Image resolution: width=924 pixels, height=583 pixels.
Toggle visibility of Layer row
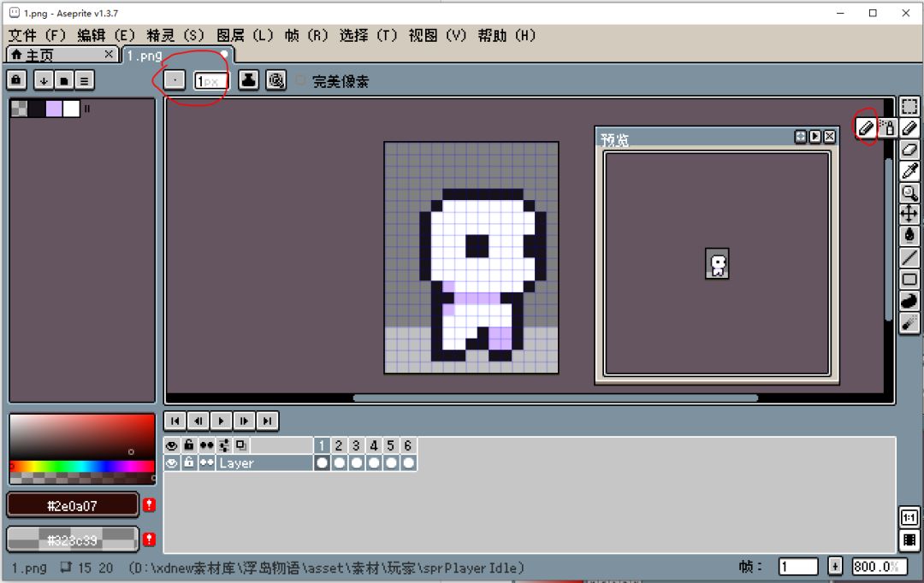click(172, 462)
